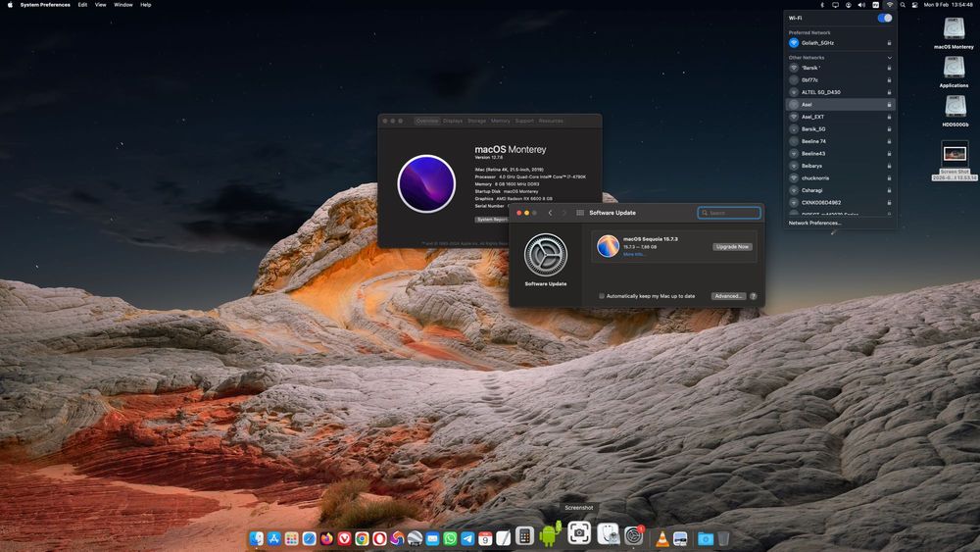Open Finder from the Dock
The image size is (980, 552).
click(x=256, y=538)
